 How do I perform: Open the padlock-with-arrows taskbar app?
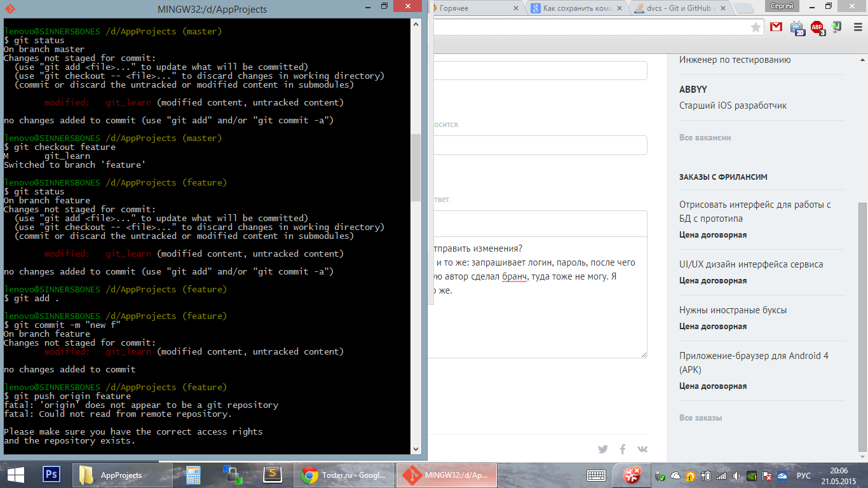click(x=231, y=475)
